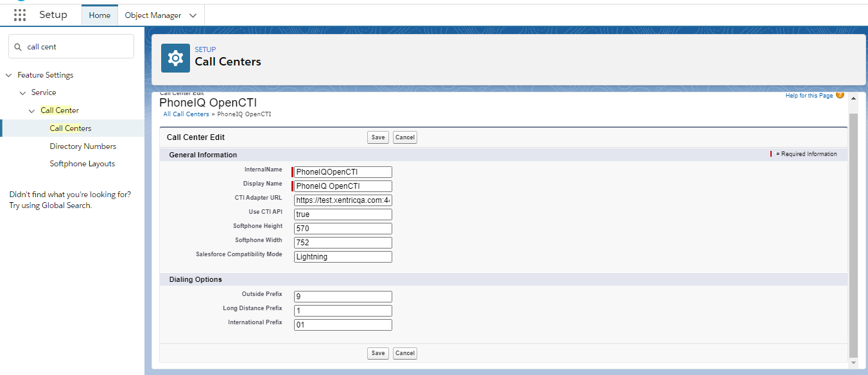The image size is (868, 375).
Task: Click the CTI Adapter URL field
Action: (x=343, y=200)
